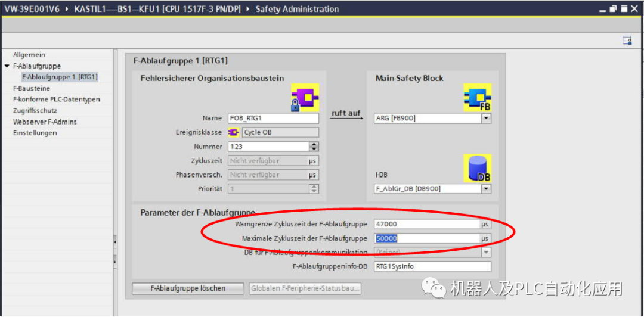Click the F-Ablaufgruppeninfo-DB field RTG1SysInfo
This screenshot has height=317, width=644.
tap(432, 266)
